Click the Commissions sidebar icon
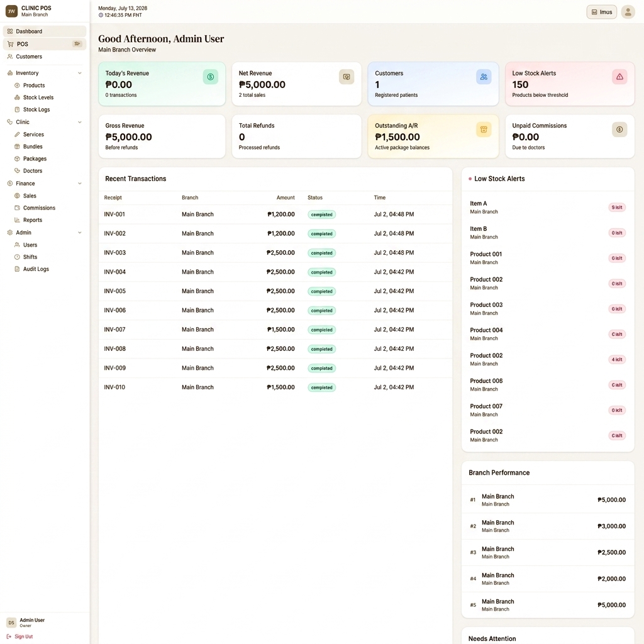This screenshot has height=644, width=644. [17, 208]
